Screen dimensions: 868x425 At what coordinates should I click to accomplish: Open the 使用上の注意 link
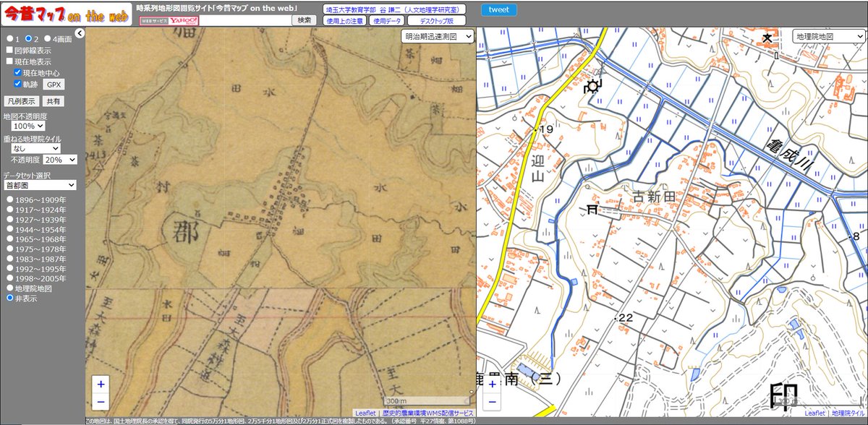(344, 21)
